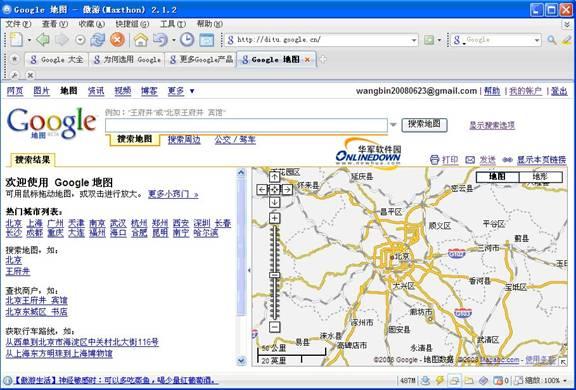Open the 更多 dropdown menu

[181, 91]
